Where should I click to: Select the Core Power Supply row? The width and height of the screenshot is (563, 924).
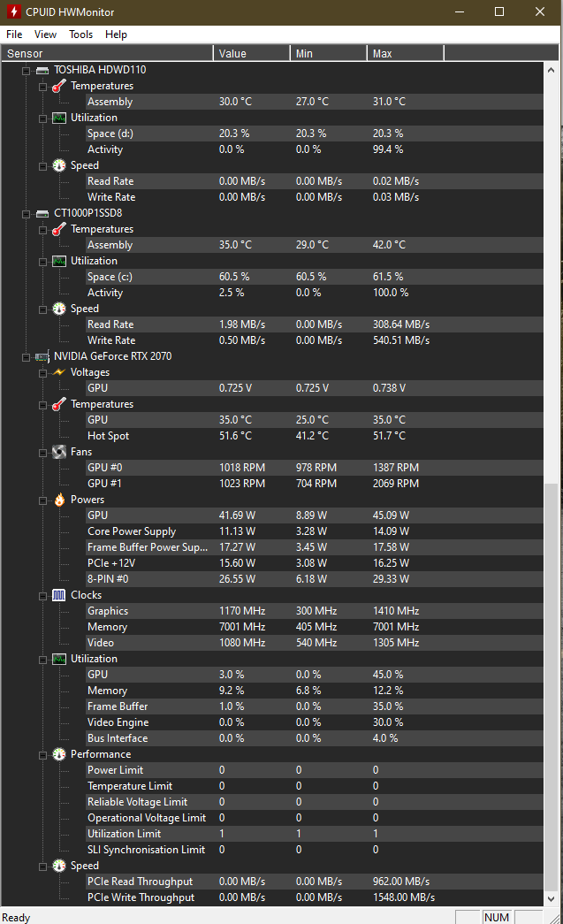(315, 531)
